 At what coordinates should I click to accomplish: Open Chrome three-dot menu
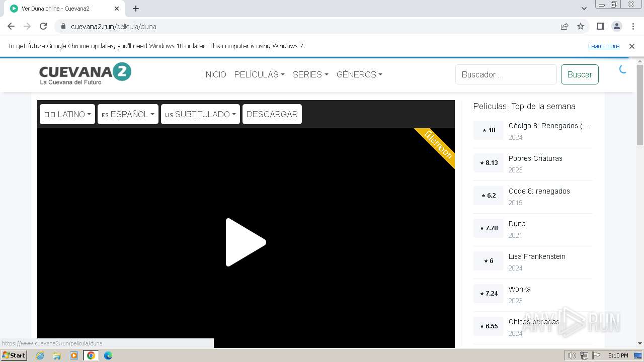point(633,26)
